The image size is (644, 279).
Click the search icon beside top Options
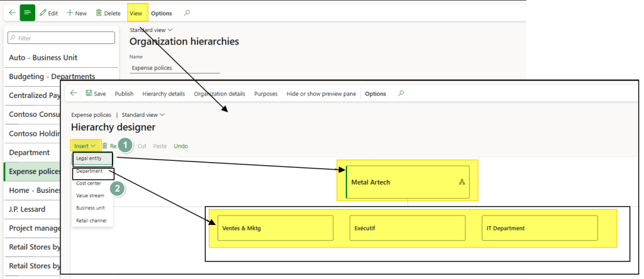pyautogui.click(x=187, y=13)
